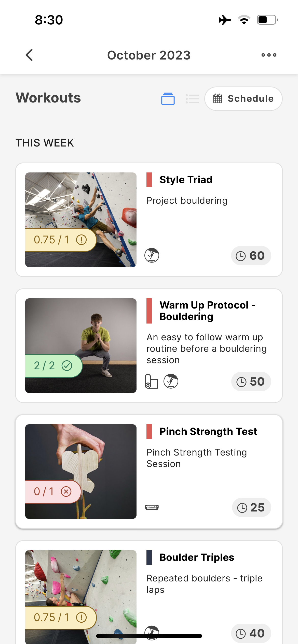Open the Pinch Strength Test title
The height and width of the screenshot is (644, 298).
(208, 431)
